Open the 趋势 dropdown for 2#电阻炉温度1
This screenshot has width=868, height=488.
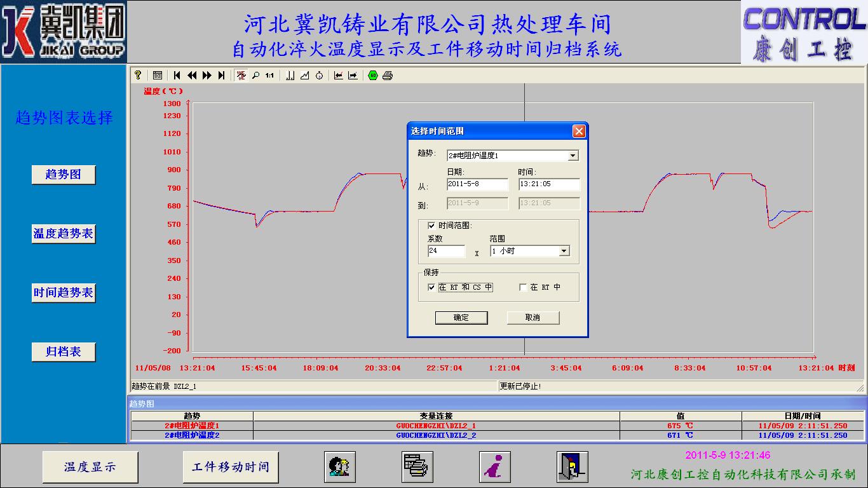573,156
